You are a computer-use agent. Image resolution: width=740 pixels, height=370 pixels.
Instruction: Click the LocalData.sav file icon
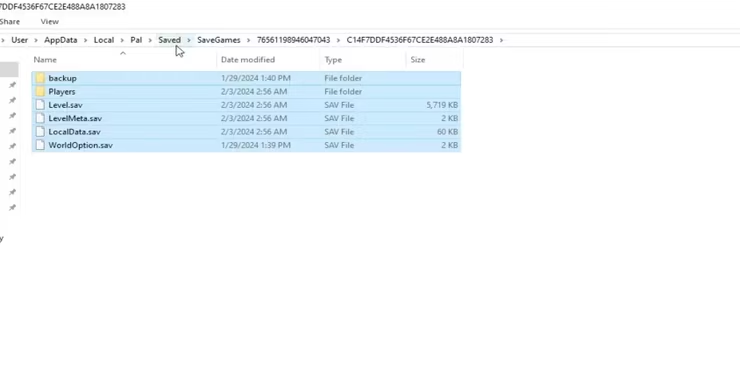[40, 132]
